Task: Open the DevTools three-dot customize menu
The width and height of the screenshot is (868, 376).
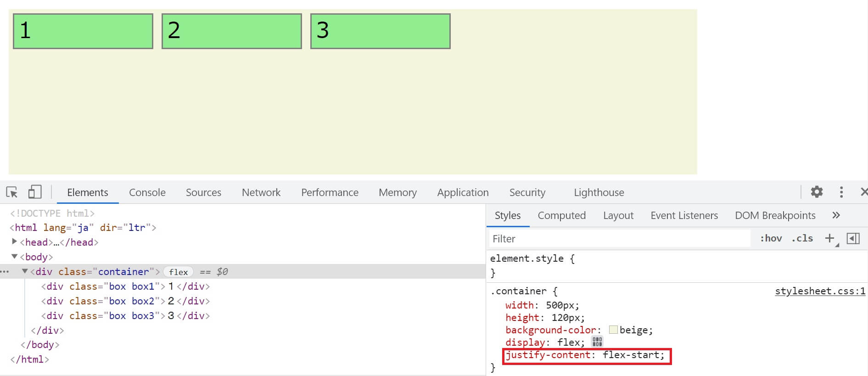Action: [841, 192]
